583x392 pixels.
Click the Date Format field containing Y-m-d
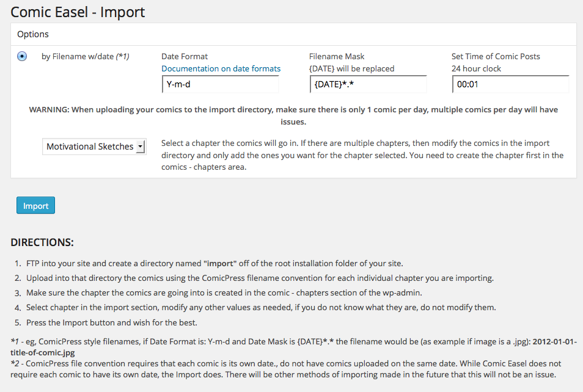click(x=220, y=84)
